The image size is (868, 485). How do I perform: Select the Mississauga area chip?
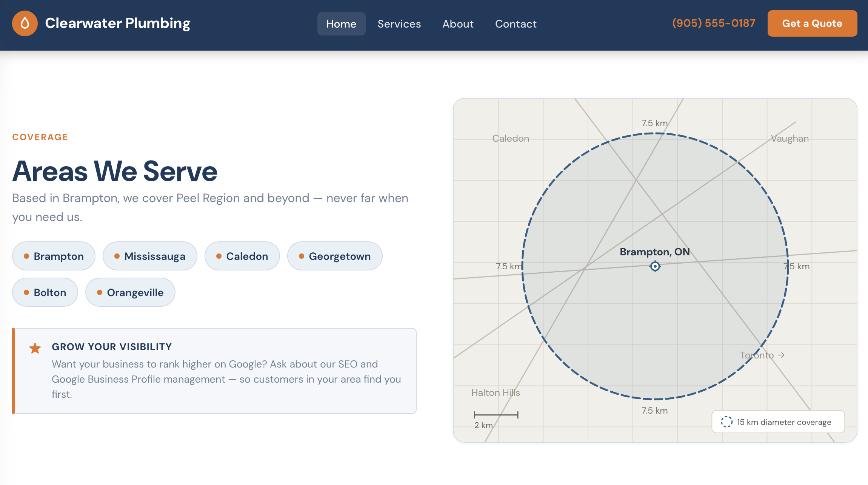pyautogui.click(x=150, y=256)
